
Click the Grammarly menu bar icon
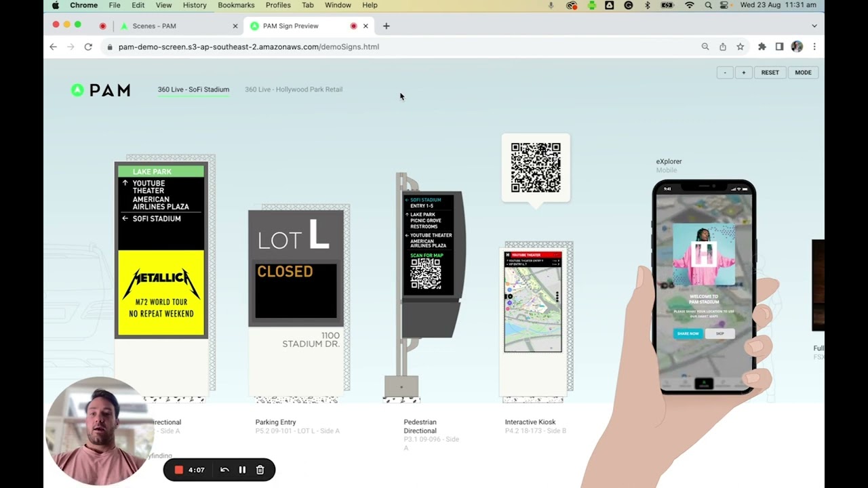click(x=629, y=5)
